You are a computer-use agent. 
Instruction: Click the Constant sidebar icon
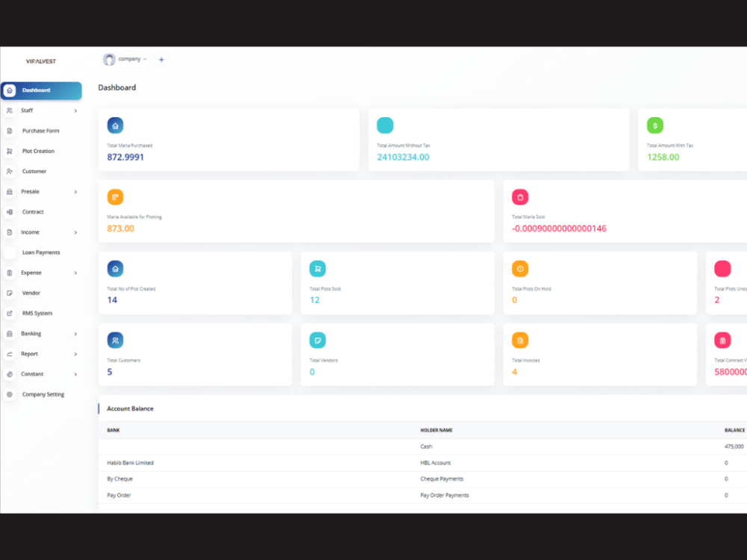pos(10,374)
